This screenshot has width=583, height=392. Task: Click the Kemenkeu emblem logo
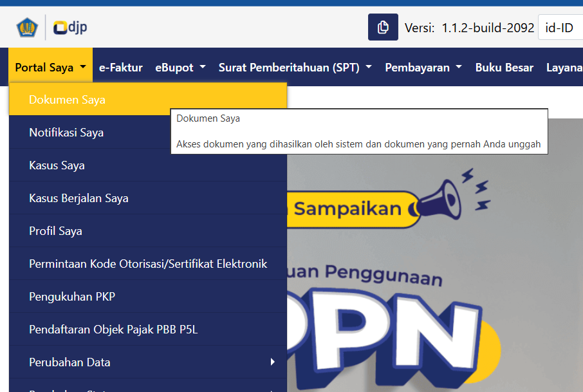click(27, 28)
